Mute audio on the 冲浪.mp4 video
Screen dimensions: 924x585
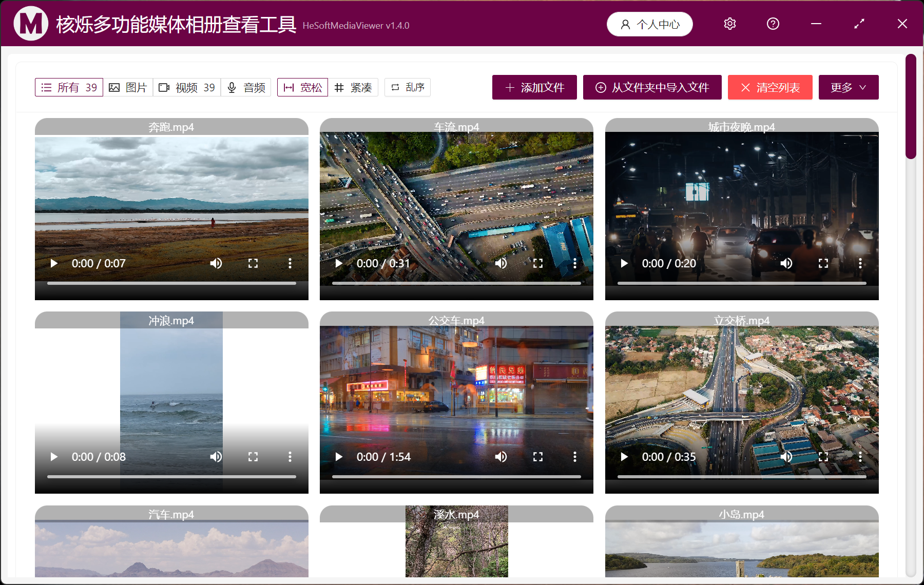(216, 456)
